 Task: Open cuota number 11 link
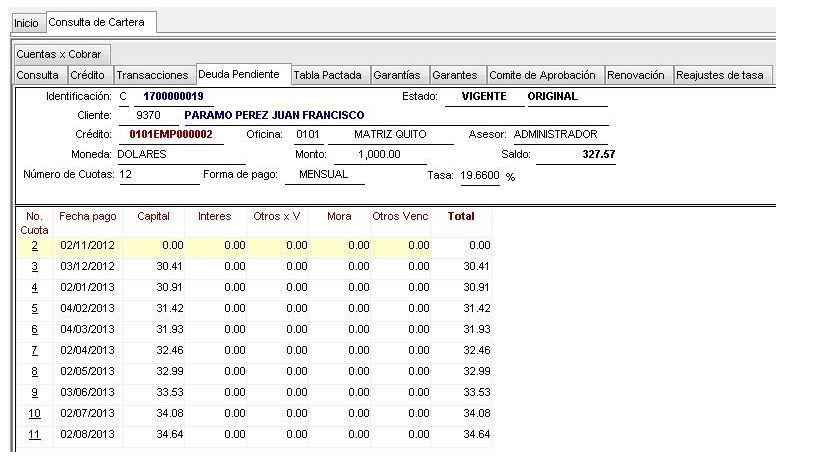[x=34, y=435]
